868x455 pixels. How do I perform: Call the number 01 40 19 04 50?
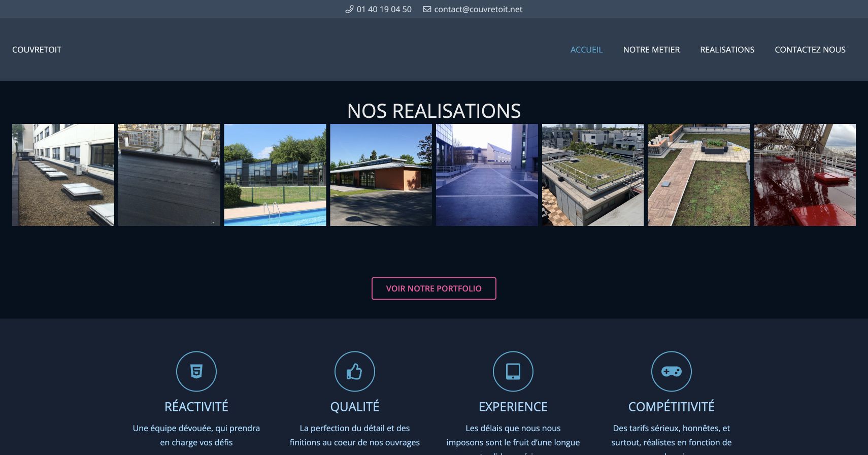pos(384,9)
